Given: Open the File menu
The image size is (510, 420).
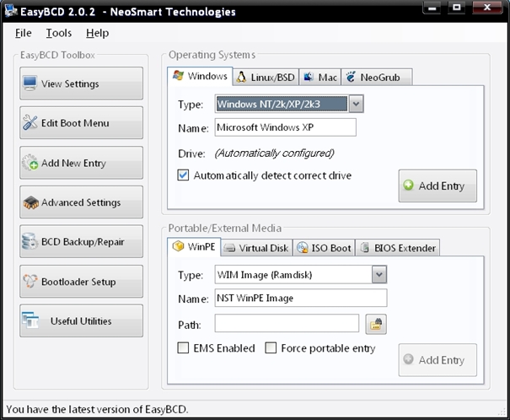Looking at the screenshot, I should (24, 33).
